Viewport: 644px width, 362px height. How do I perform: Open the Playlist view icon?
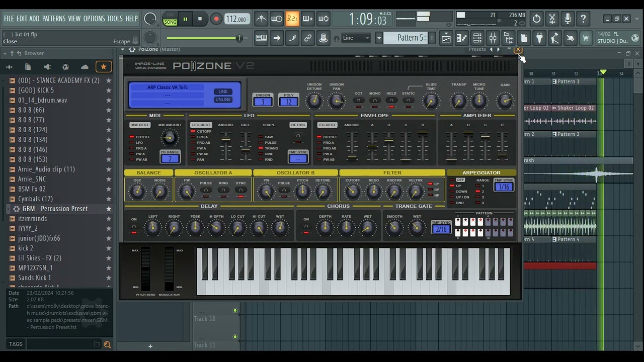(x=446, y=38)
